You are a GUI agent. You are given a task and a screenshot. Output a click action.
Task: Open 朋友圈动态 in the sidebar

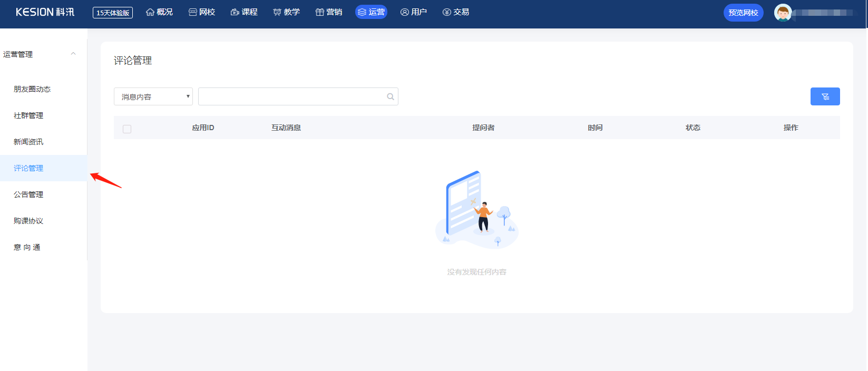[x=32, y=89]
